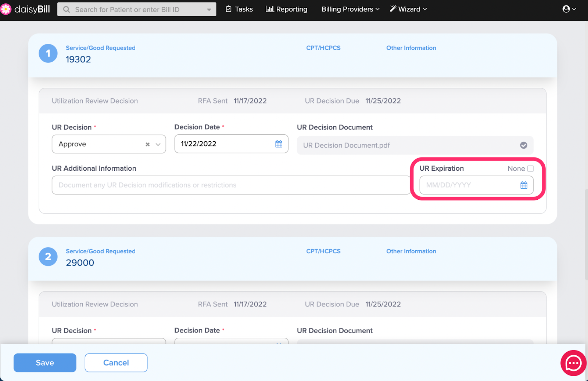Clear the Approve selection with the x
The height and width of the screenshot is (381, 588).
point(147,144)
